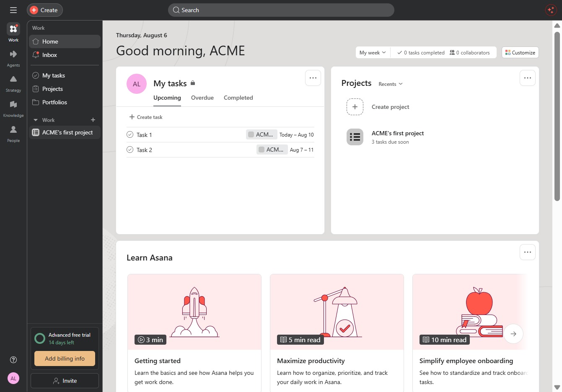Click Create task in My tasks
The width and height of the screenshot is (562, 392).
pyautogui.click(x=146, y=117)
